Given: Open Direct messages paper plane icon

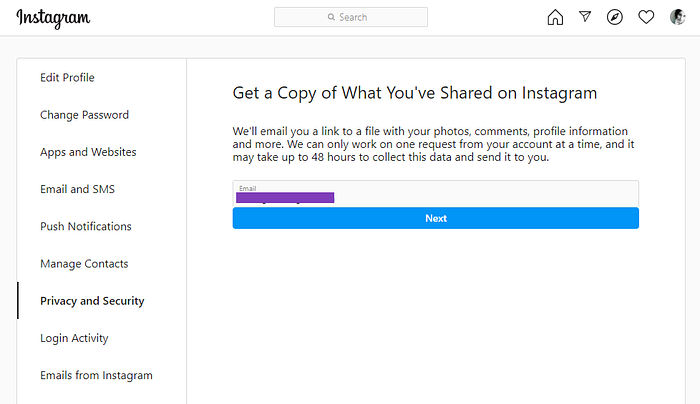Looking at the screenshot, I should tap(585, 17).
